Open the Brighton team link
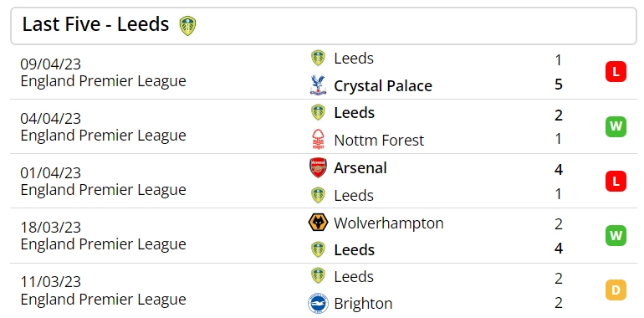644x318 pixels. [363, 304]
